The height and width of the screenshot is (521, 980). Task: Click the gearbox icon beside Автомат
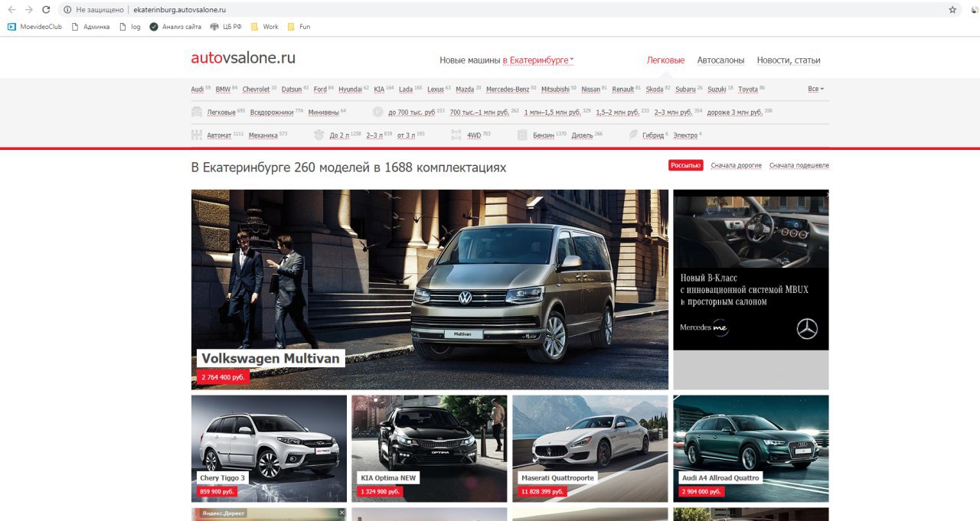(x=197, y=135)
